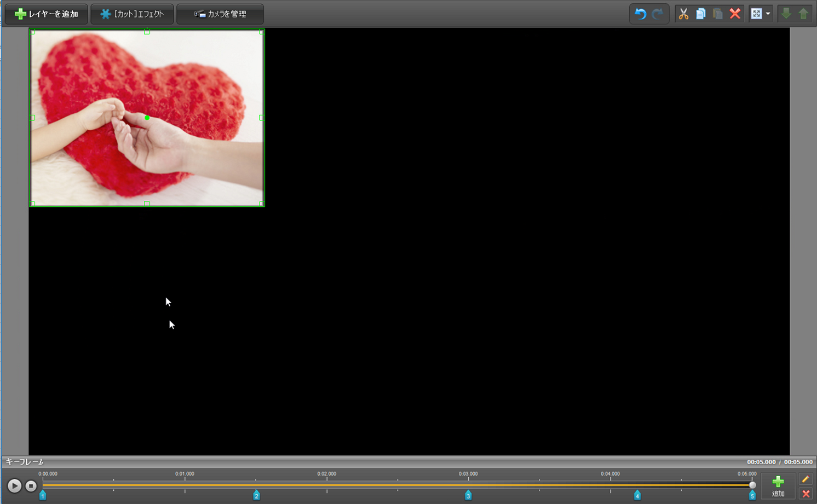The width and height of the screenshot is (817, 504).
Task: Click the undo arrow icon
Action: (640, 14)
